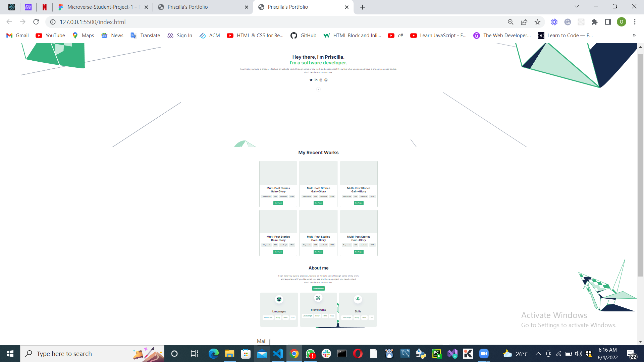Open the GitHub bookmark
Screen dimensions: 644x362
[304, 36]
